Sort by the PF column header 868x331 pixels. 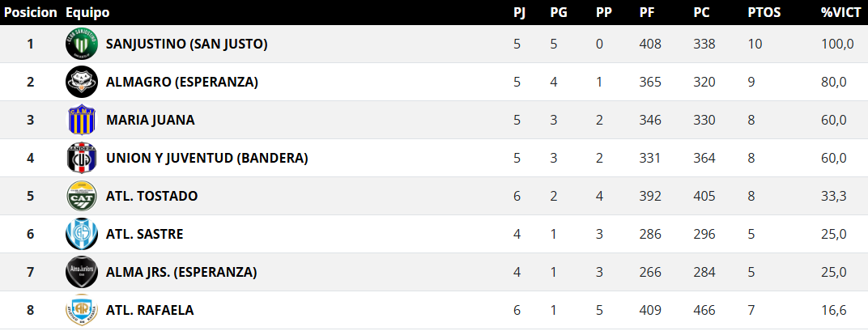pyautogui.click(x=647, y=13)
